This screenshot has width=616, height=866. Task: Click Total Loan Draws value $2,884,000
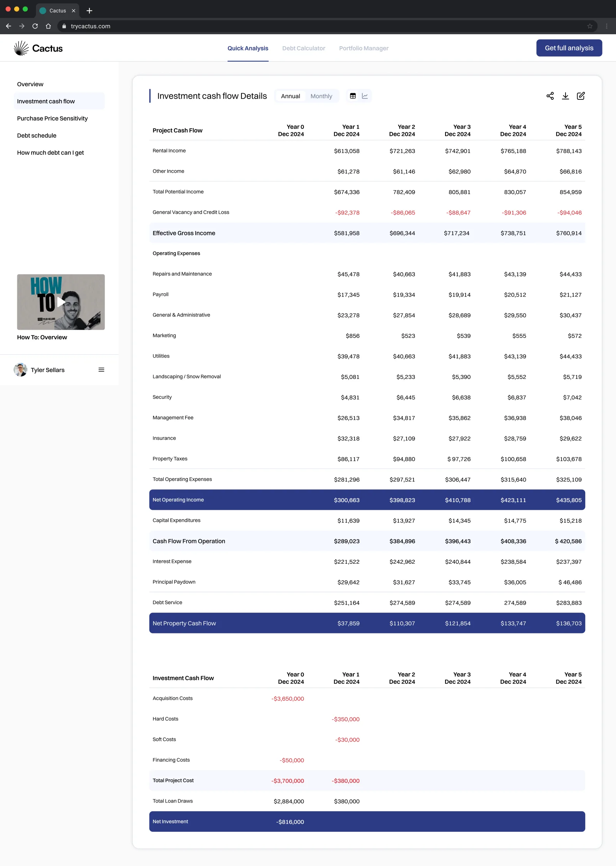coord(289,801)
